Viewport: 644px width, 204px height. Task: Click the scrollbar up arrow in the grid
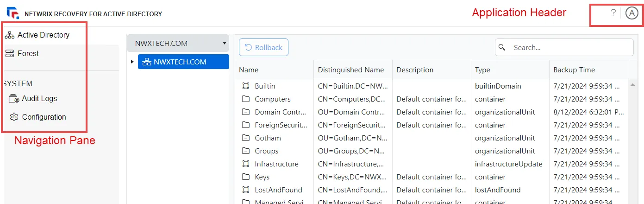[632, 85]
